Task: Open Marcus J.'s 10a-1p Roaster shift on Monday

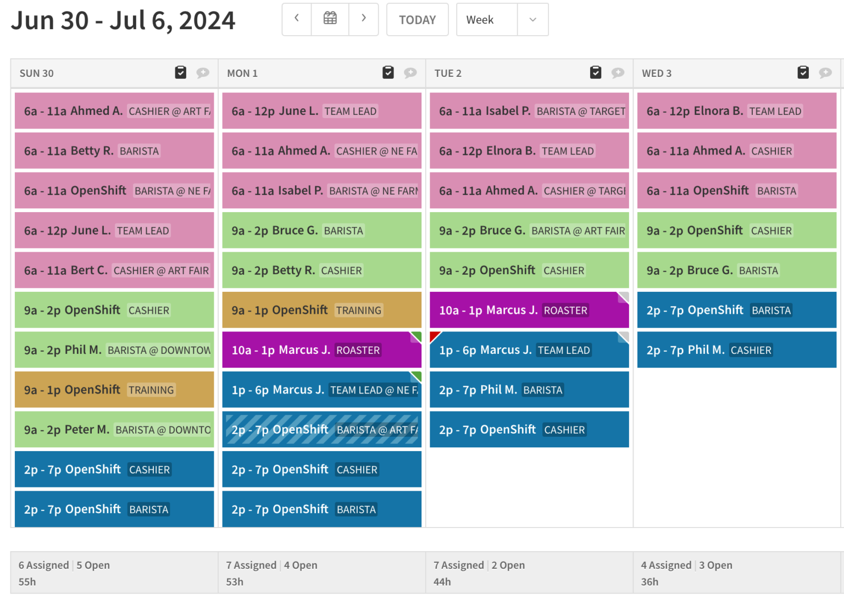Action: pos(321,349)
